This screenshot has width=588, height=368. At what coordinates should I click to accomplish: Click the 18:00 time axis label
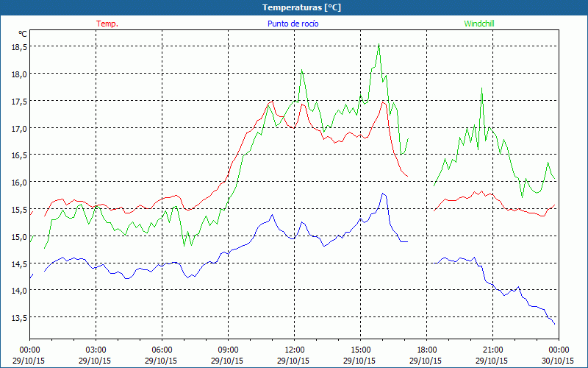pyautogui.click(x=427, y=350)
